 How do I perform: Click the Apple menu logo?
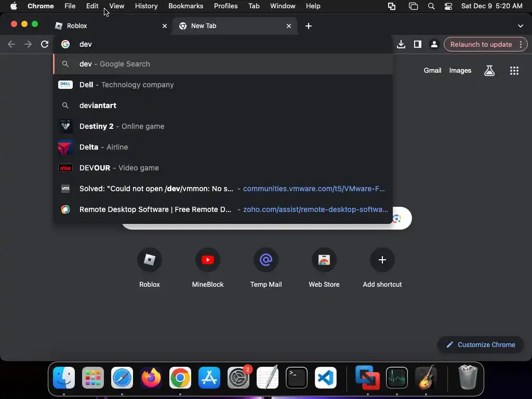click(x=14, y=6)
